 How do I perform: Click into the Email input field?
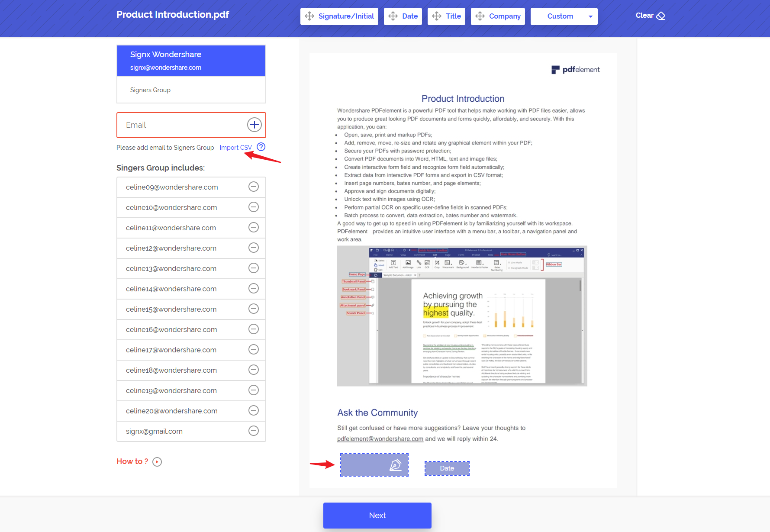coord(191,125)
